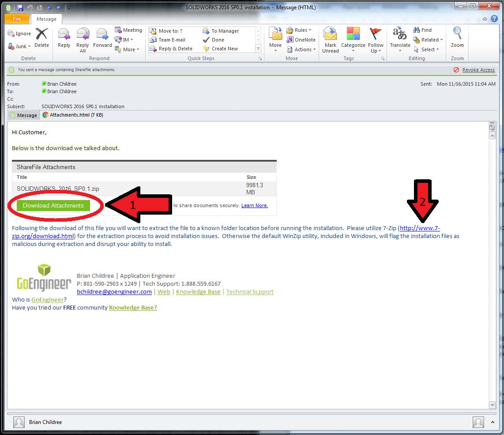Go to the next item using the down arrow
504x435 pixels.
[x=59, y=8]
